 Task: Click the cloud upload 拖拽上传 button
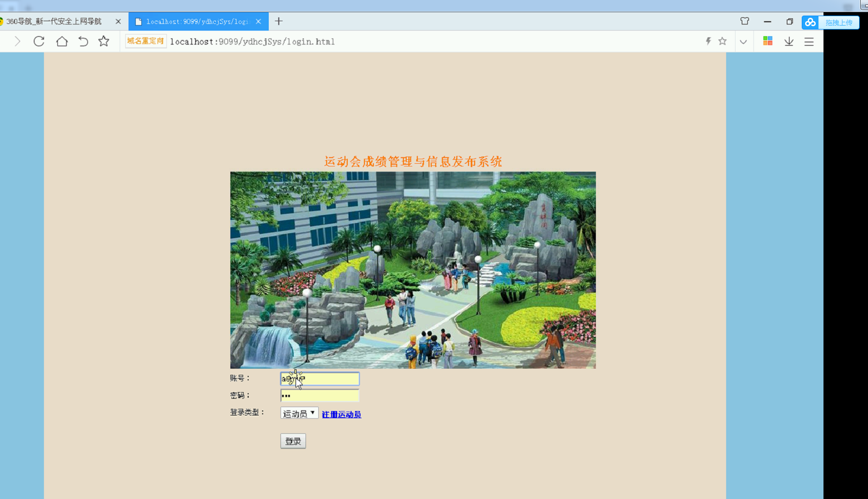[831, 22]
